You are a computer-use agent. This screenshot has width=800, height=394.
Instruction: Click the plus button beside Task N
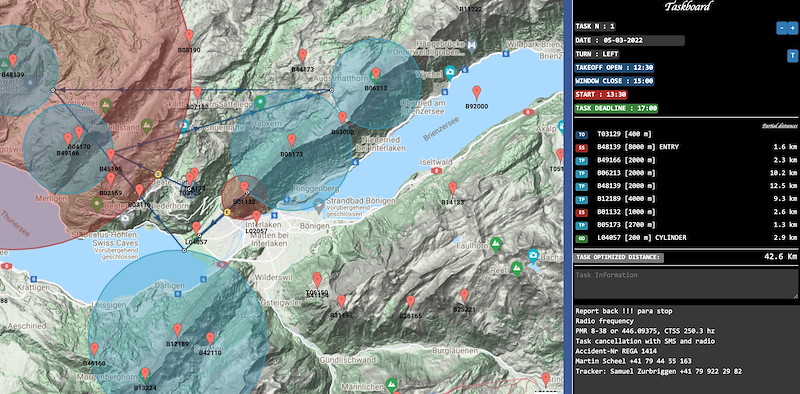(792, 29)
